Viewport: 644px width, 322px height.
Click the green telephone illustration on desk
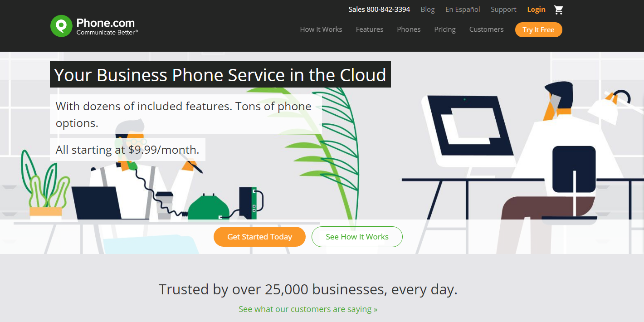(x=208, y=207)
